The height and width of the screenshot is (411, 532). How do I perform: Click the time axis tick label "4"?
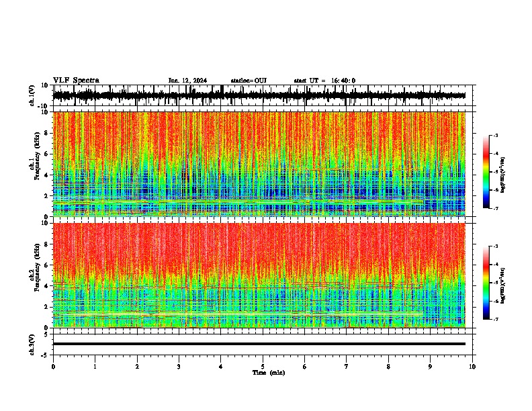(221, 367)
